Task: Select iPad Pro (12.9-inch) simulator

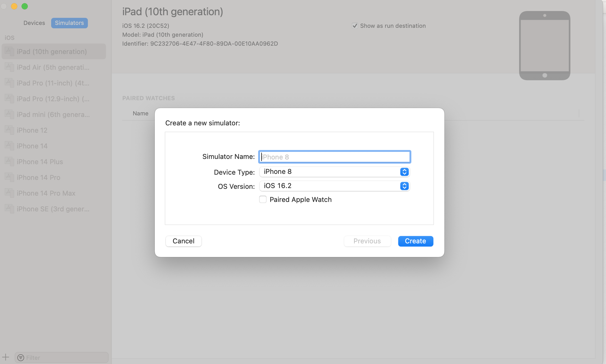Action: point(54,99)
